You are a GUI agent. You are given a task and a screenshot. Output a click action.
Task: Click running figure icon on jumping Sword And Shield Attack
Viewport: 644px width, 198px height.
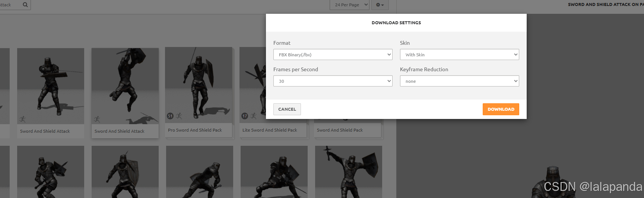97,119
